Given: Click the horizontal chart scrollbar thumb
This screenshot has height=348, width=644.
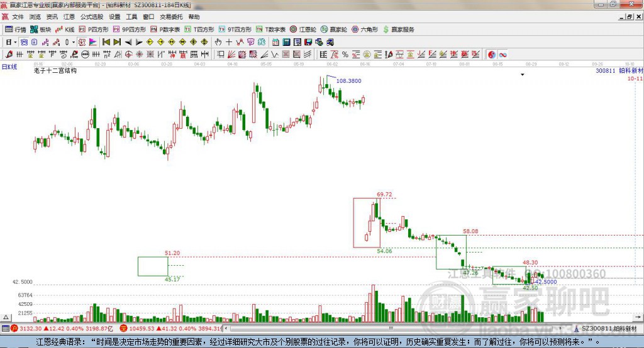Looking at the screenshot, I should tap(391, 329).
